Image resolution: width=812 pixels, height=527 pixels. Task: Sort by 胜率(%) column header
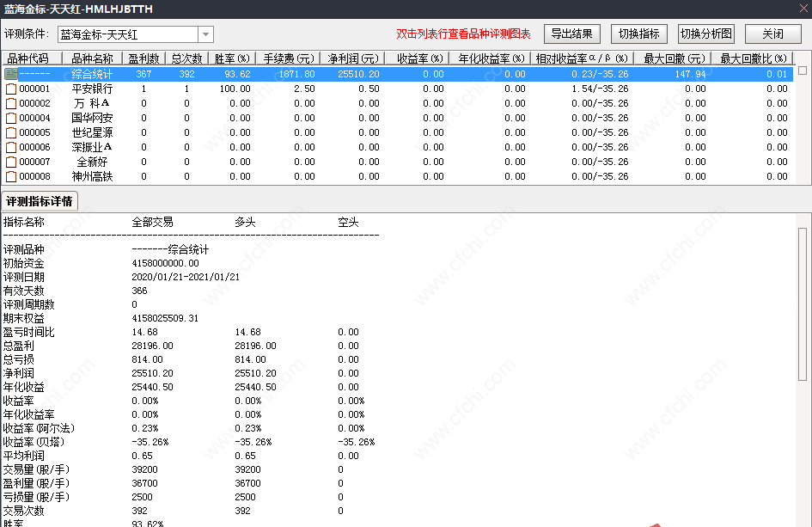pyautogui.click(x=232, y=58)
